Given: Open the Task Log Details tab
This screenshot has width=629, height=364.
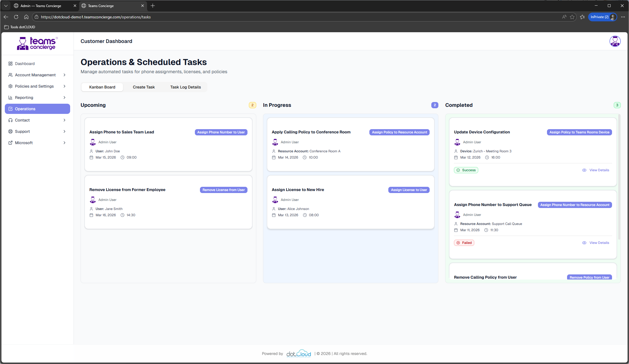Looking at the screenshot, I should (185, 87).
